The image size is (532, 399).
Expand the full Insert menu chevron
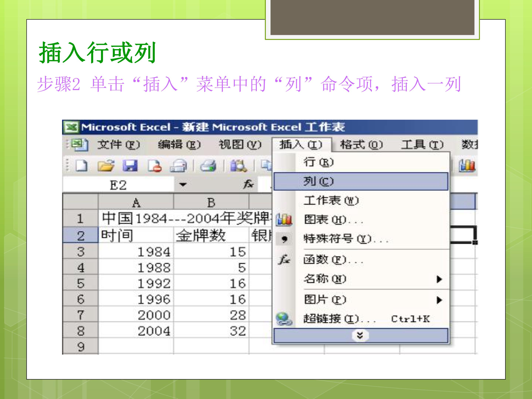[x=361, y=335]
